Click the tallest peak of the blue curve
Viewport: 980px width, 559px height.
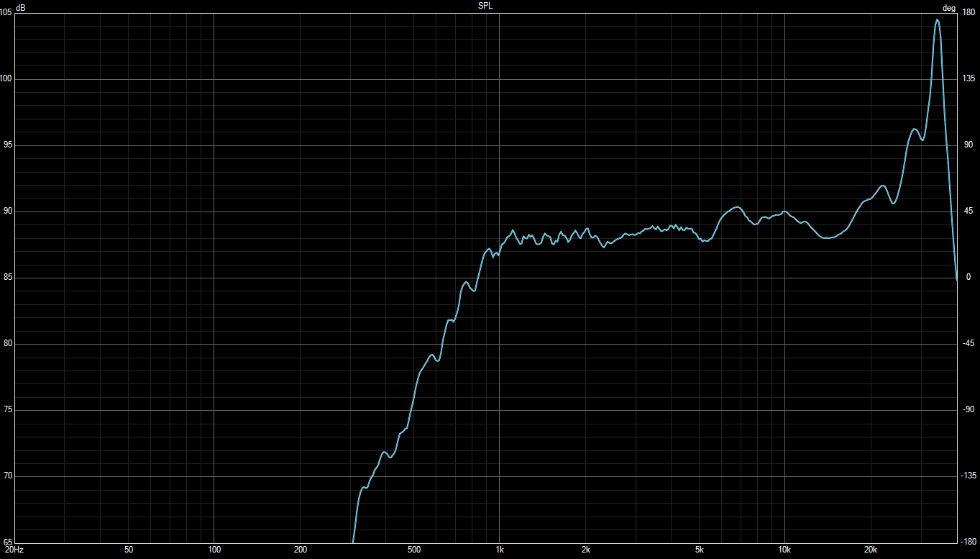tap(937, 20)
